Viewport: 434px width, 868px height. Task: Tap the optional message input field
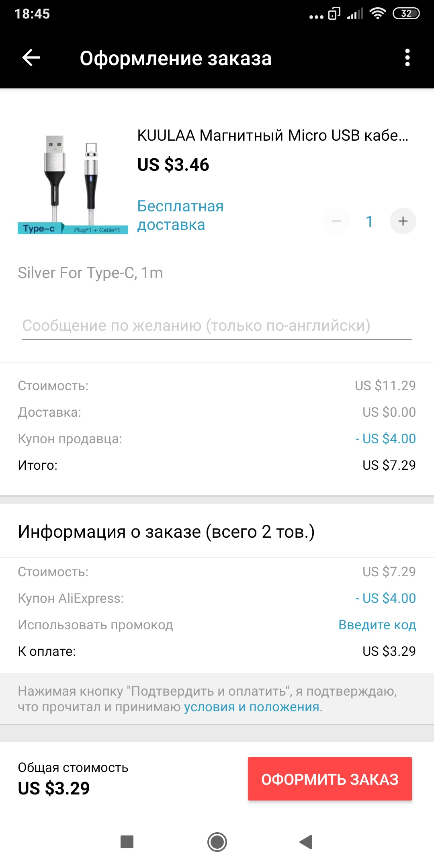pos(217,326)
